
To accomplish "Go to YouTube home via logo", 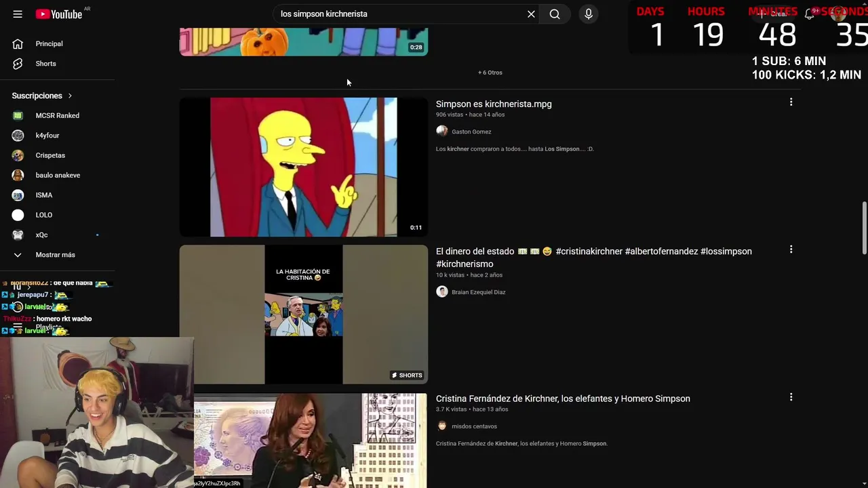I will click(x=59, y=14).
